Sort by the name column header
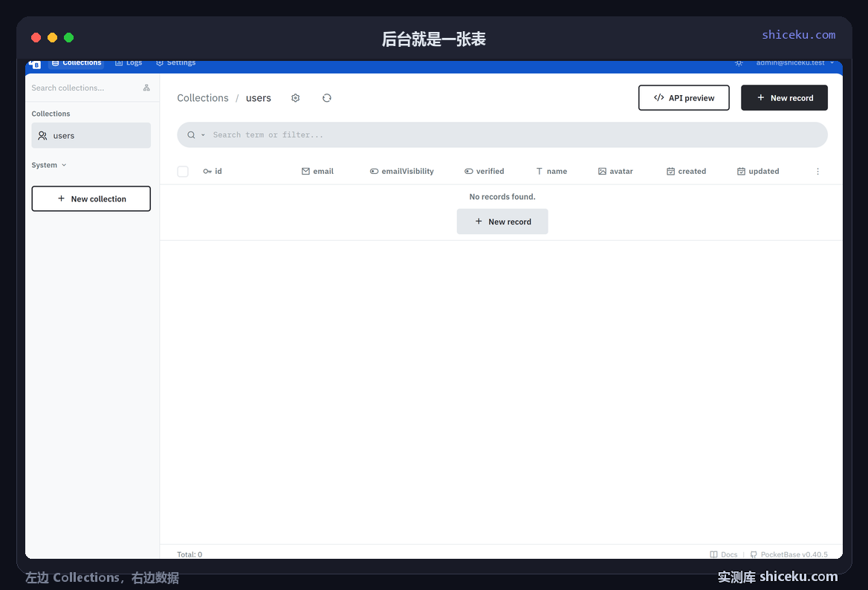The image size is (868, 590). (551, 172)
